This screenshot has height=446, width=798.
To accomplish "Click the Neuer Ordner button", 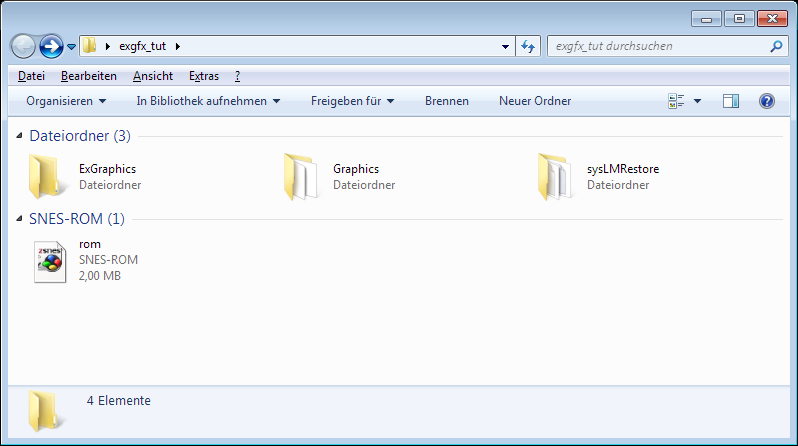I will click(535, 101).
